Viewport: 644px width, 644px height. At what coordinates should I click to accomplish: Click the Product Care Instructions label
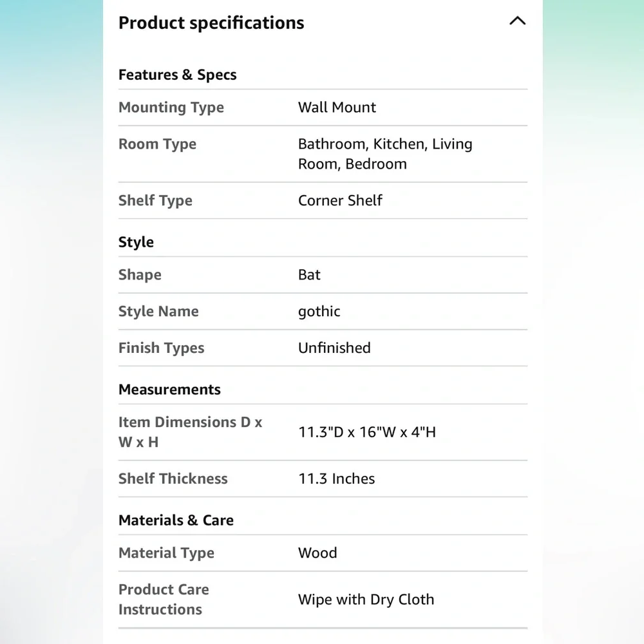(164, 600)
